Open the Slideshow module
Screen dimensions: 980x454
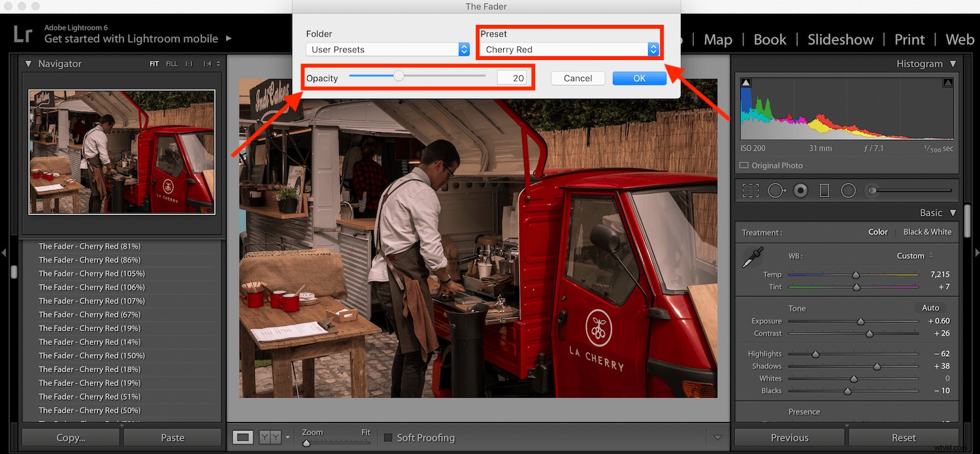[x=840, y=39]
